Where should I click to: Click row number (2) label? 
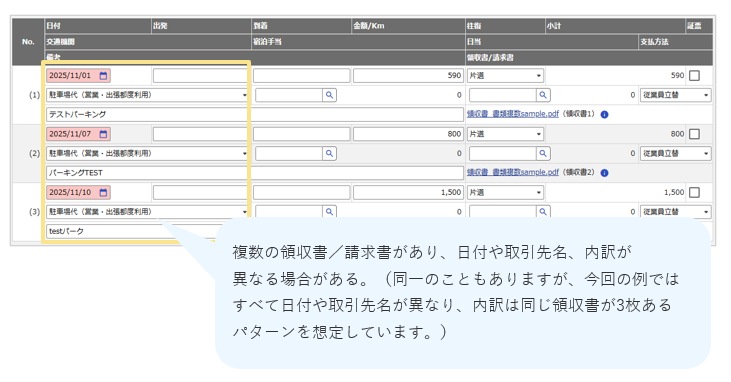(x=34, y=153)
